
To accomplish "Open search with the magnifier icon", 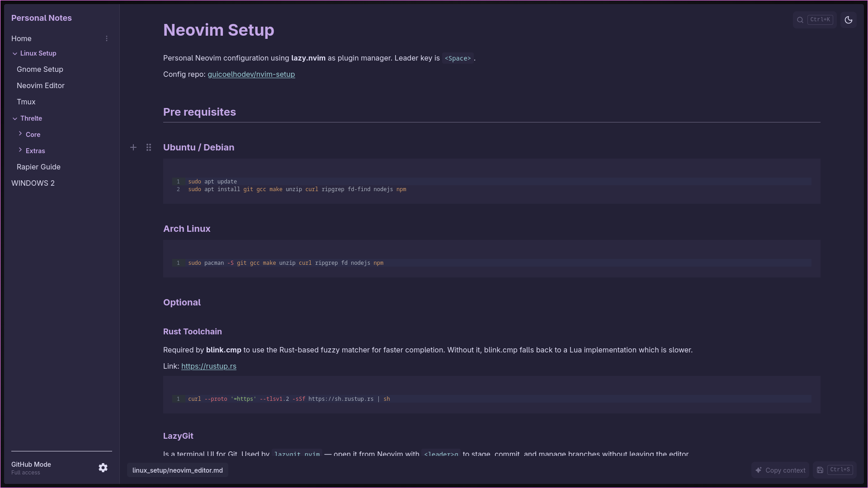I will [800, 20].
